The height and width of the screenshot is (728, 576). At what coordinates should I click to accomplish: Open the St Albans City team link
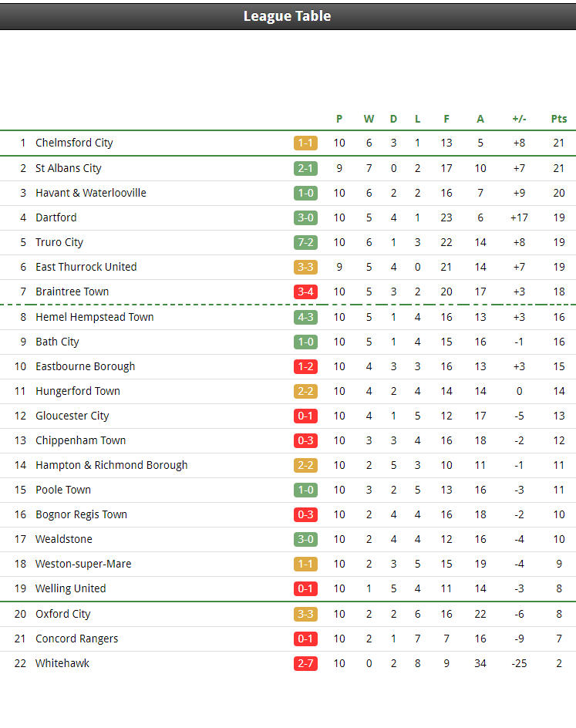click(x=68, y=168)
